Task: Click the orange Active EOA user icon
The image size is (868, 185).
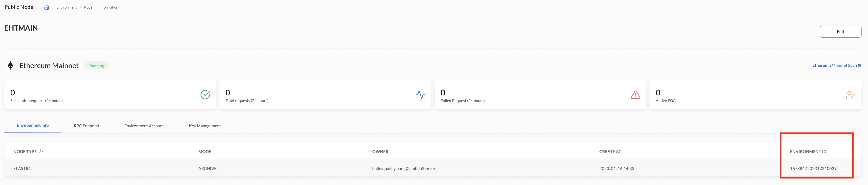Action: [x=850, y=95]
